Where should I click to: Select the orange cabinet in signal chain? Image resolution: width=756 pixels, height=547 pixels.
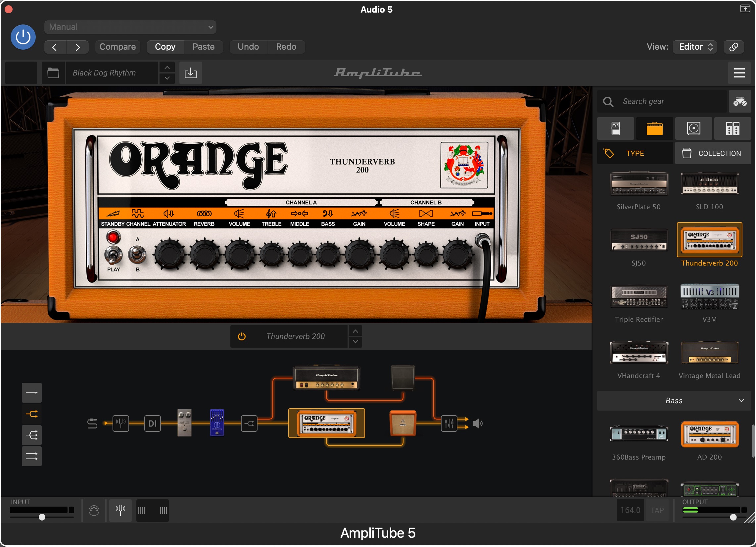403,423
